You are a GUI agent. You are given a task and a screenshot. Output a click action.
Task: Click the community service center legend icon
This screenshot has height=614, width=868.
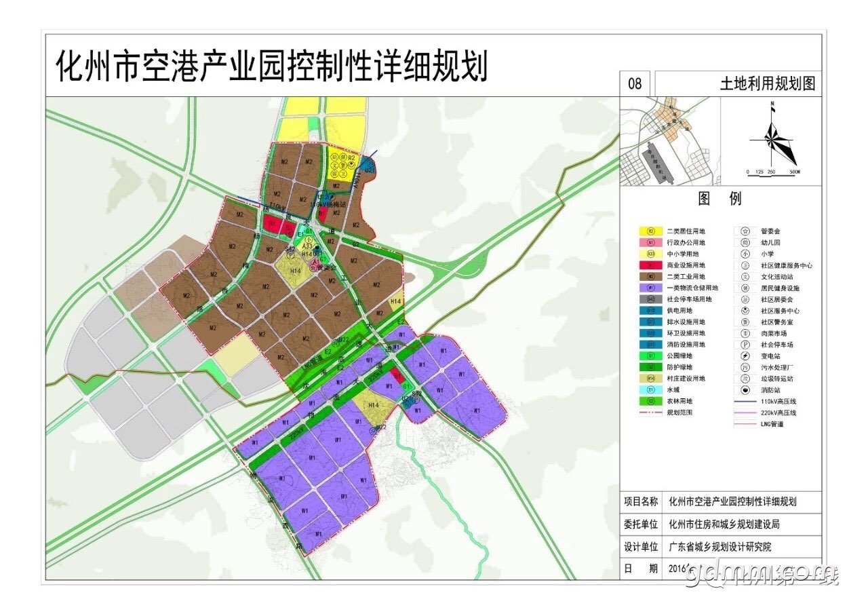[745, 311]
